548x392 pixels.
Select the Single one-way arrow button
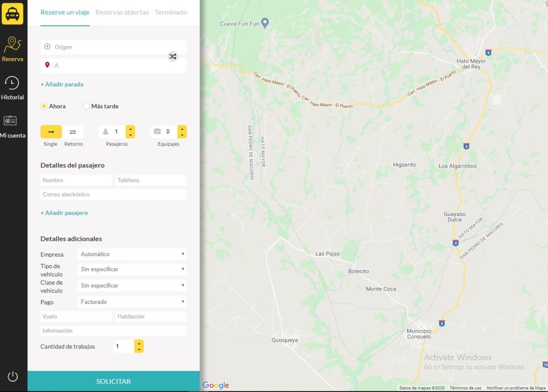[x=51, y=132]
